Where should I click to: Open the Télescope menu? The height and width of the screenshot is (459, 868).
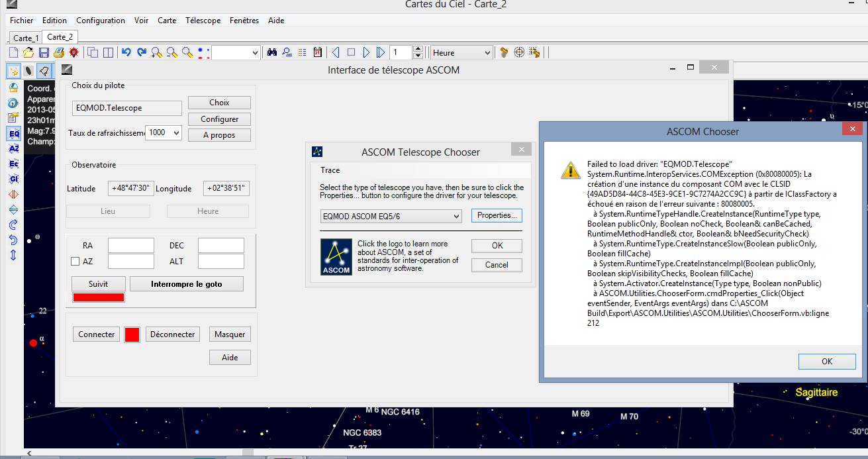point(203,21)
